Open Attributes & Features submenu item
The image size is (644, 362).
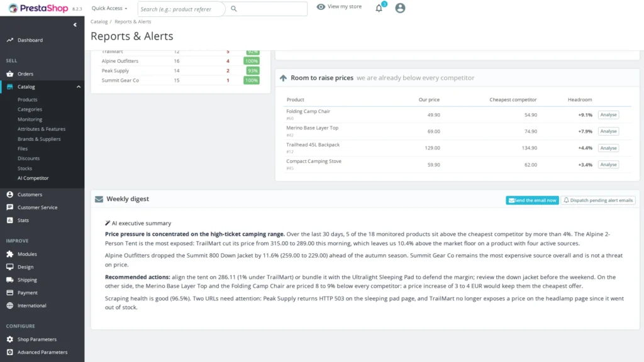(42, 129)
